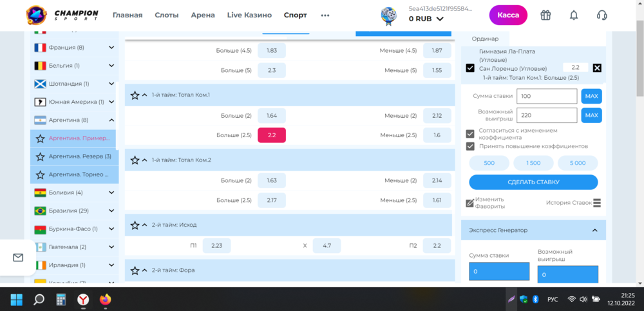Open Windows Security tray icon
Image resolution: width=644 pixels, height=311 pixels.
523,299
